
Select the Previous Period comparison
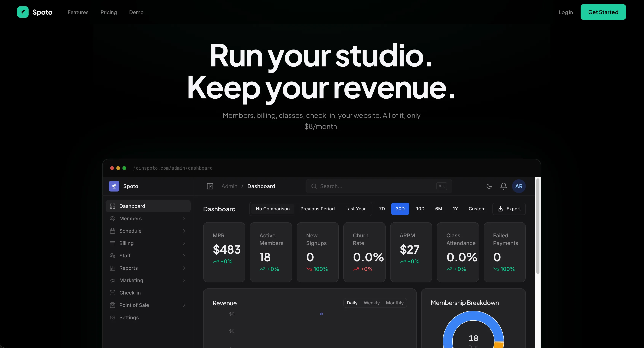coord(317,209)
